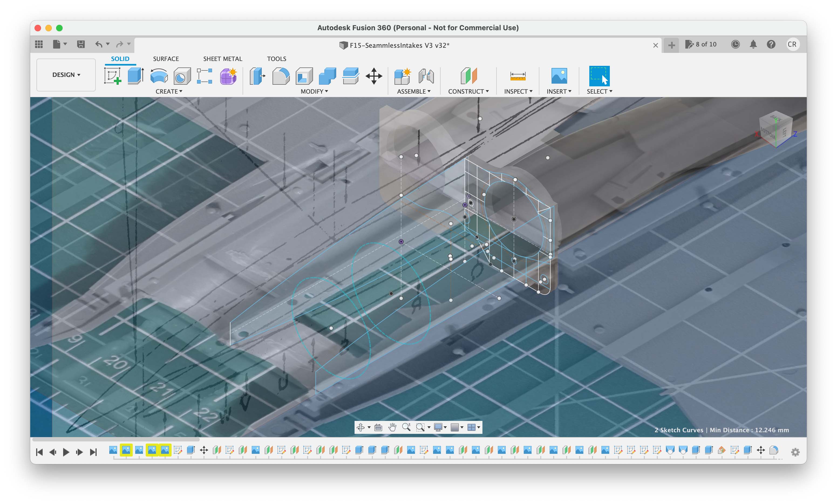Undo the last action

pos(98,44)
